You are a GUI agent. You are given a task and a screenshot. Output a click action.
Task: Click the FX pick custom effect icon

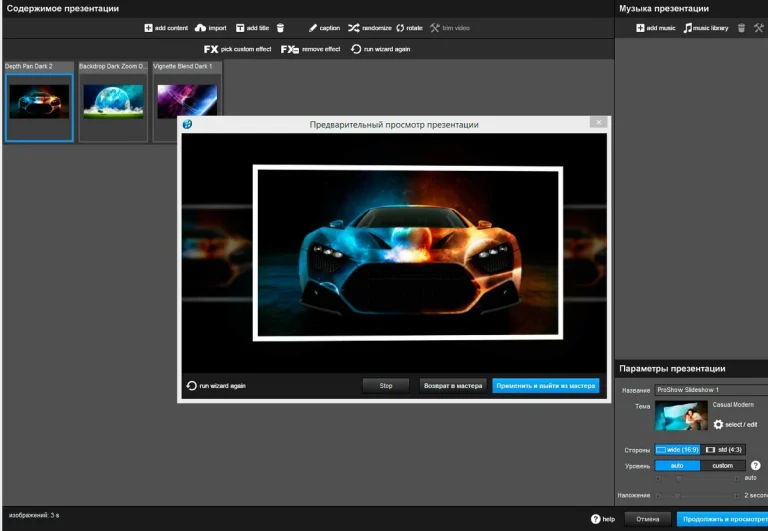[211, 49]
